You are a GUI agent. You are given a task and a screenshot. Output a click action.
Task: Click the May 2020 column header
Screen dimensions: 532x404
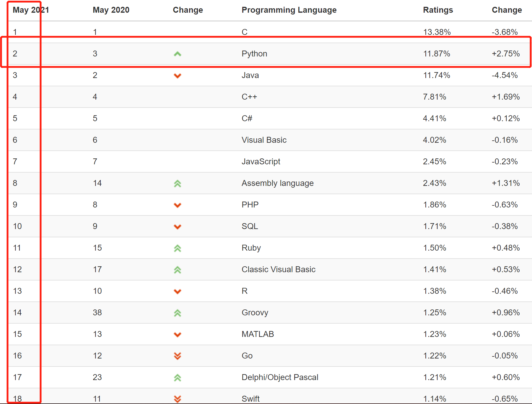point(111,10)
